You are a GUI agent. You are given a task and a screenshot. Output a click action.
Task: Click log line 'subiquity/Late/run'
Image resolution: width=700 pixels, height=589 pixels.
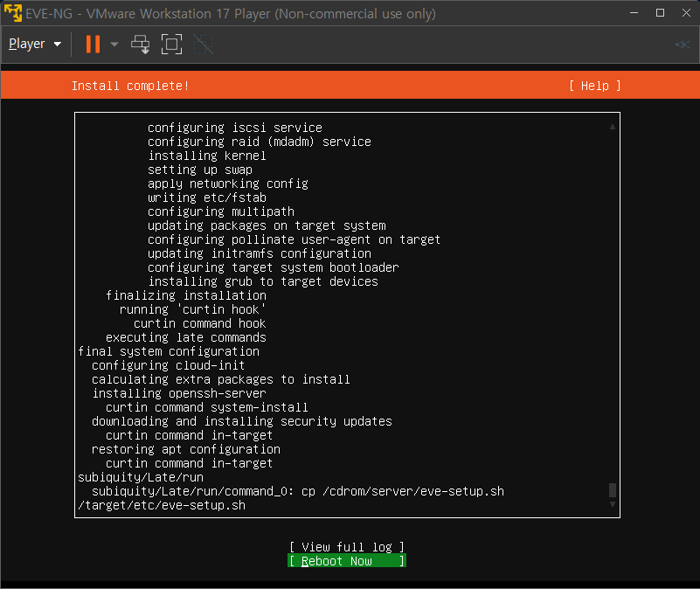coord(141,477)
